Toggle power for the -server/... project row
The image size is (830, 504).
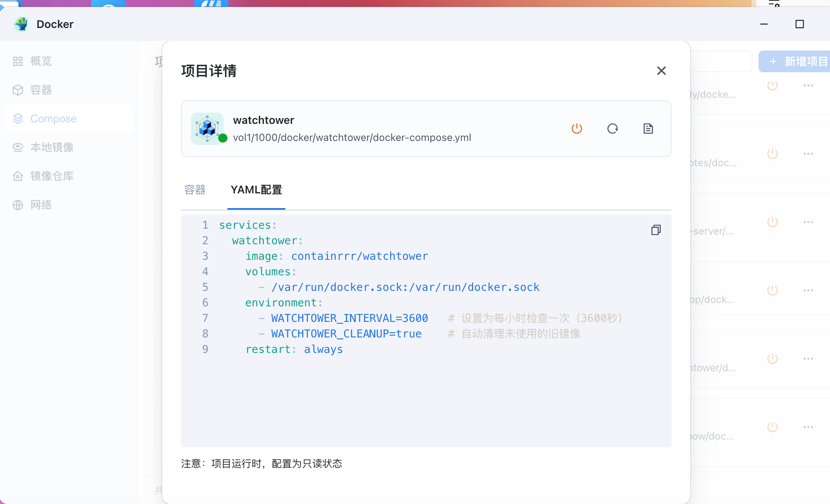tap(773, 222)
